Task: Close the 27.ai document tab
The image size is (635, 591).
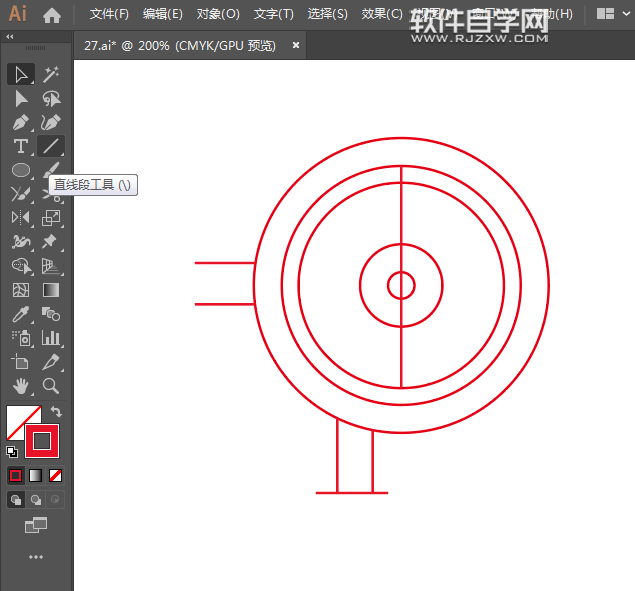Action: click(x=296, y=45)
